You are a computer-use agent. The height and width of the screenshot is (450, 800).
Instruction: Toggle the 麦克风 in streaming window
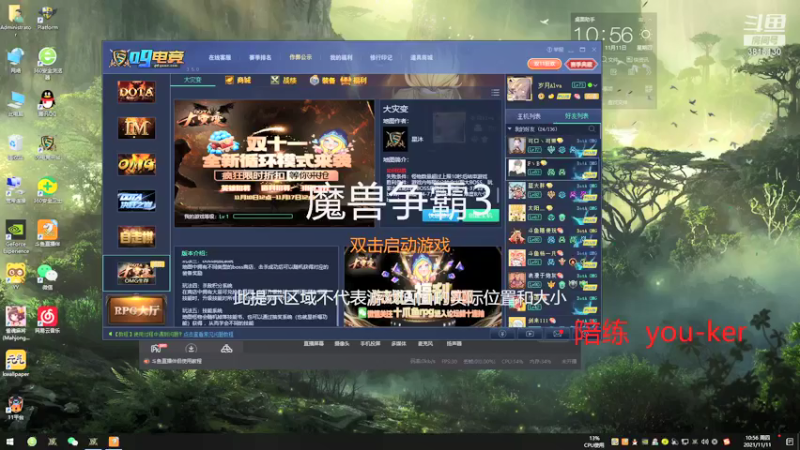pyautogui.click(x=425, y=344)
